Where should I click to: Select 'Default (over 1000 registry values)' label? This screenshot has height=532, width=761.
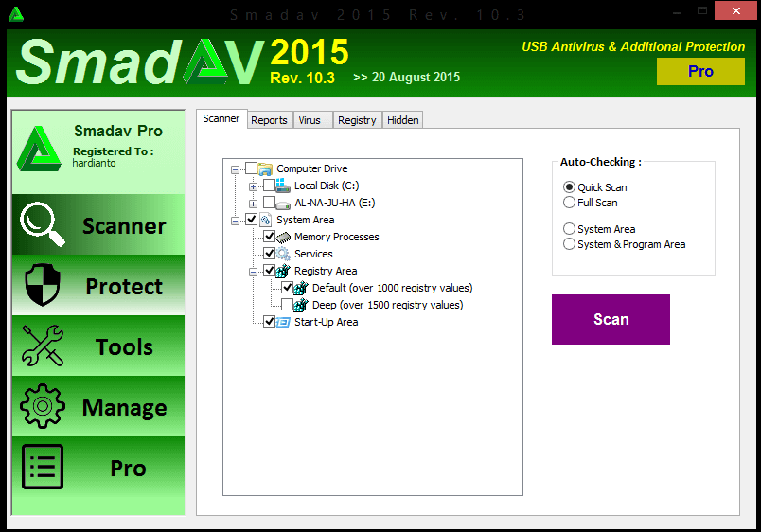pos(392,288)
